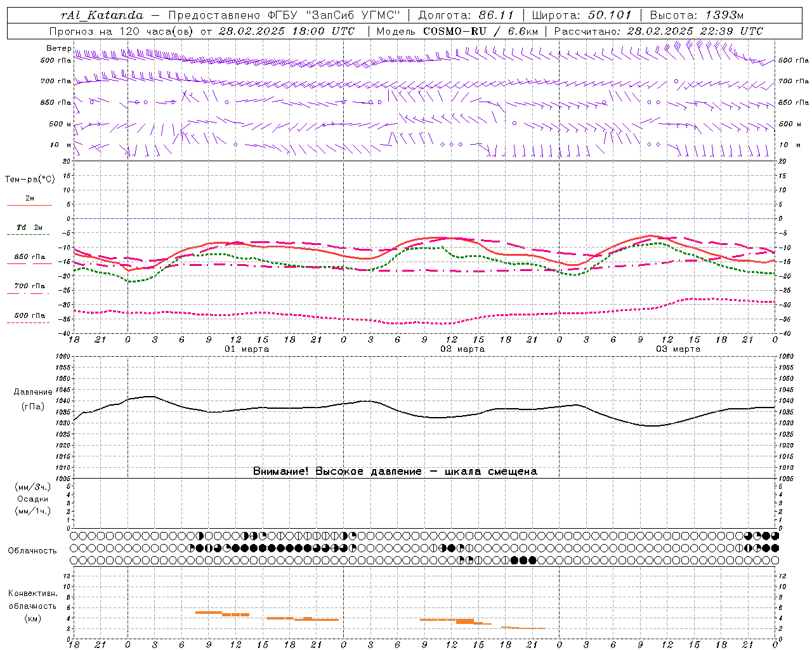
Task: Click the Долгота: 86.11 value
Action: pos(466,15)
